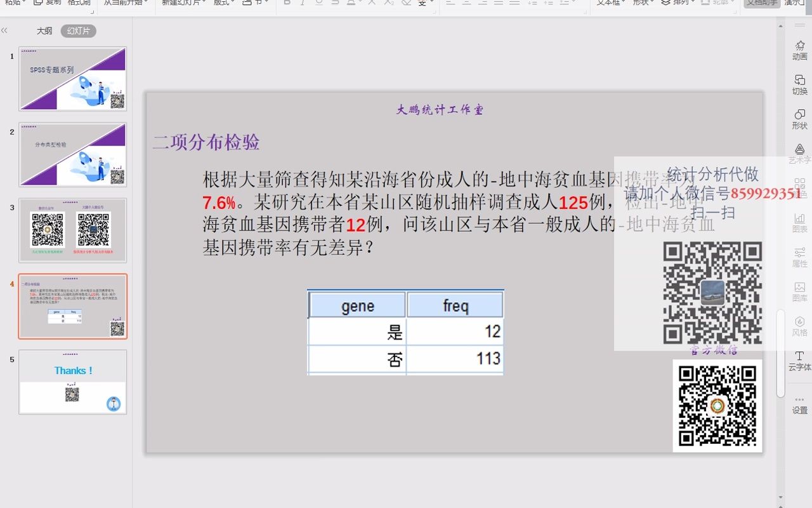The width and height of the screenshot is (812, 508).
Task: Open the 图库 image library panel
Action: coord(799,291)
